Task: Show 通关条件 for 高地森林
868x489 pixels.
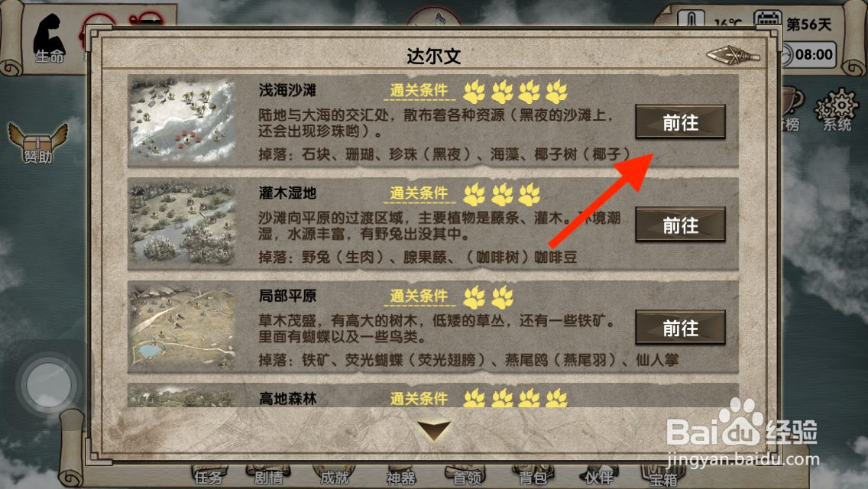Action: pyautogui.click(x=419, y=398)
